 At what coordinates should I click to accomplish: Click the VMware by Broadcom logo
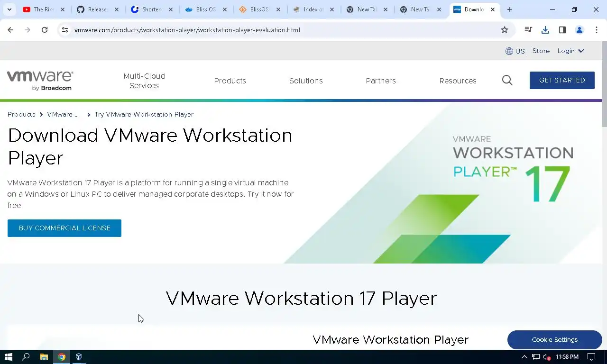pyautogui.click(x=40, y=81)
